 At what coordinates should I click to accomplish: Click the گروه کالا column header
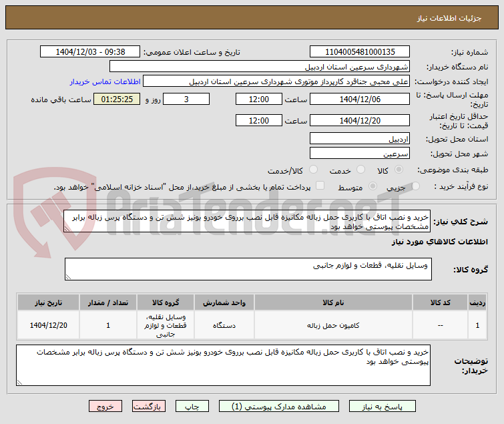[x=166, y=302]
